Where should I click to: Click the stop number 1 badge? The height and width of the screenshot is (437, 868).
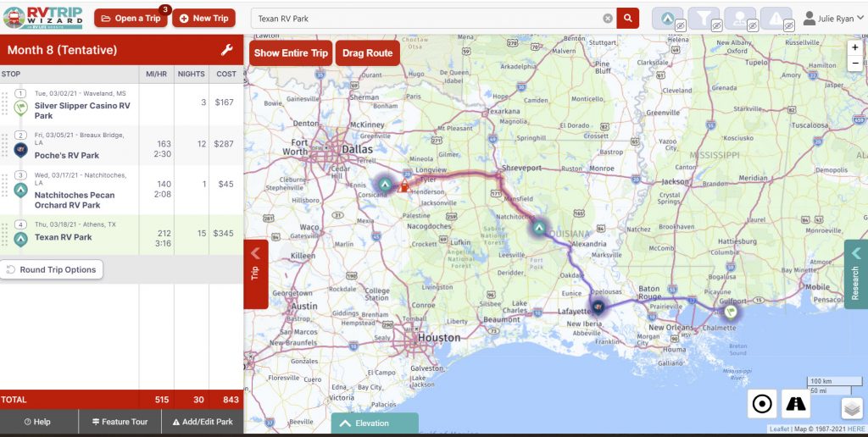tap(20, 93)
